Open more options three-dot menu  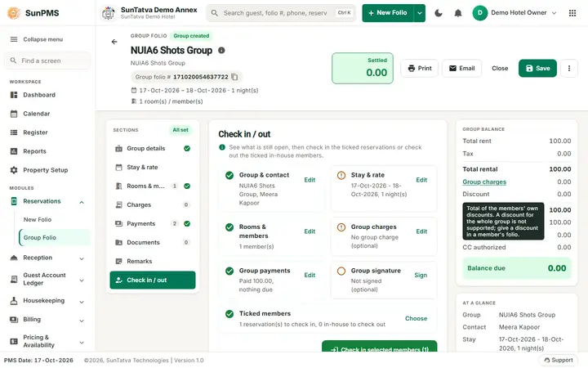569,69
